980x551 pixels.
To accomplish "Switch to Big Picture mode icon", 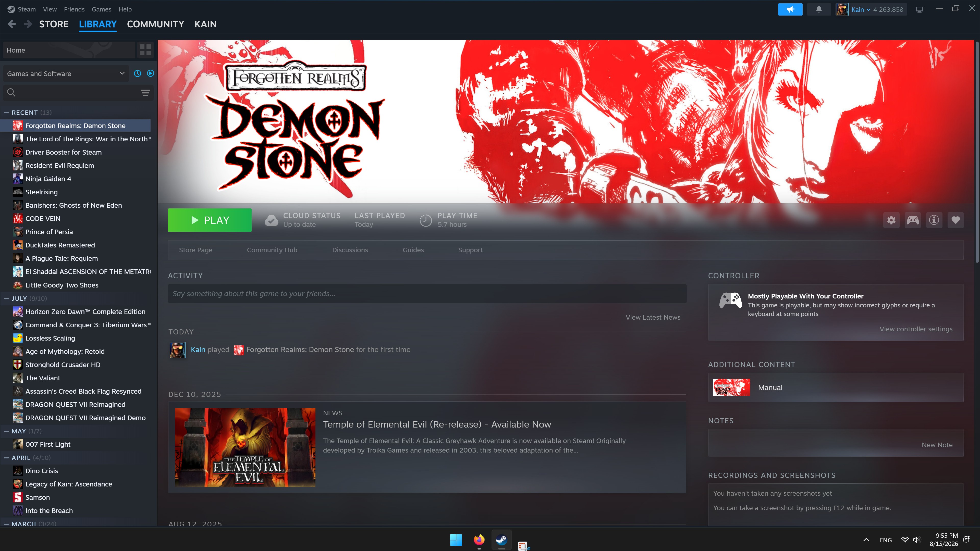I will pos(920,9).
